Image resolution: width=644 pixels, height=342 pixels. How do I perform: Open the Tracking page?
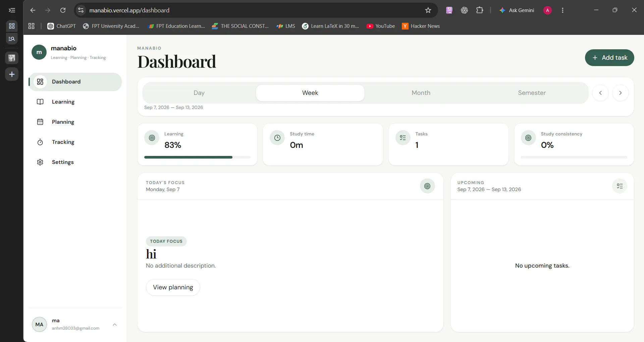click(75, 142)
